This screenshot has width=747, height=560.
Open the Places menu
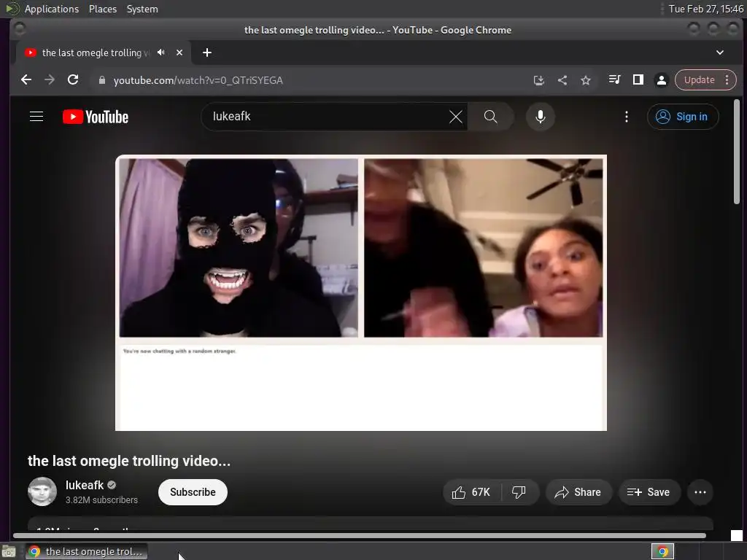click(103, 9)
